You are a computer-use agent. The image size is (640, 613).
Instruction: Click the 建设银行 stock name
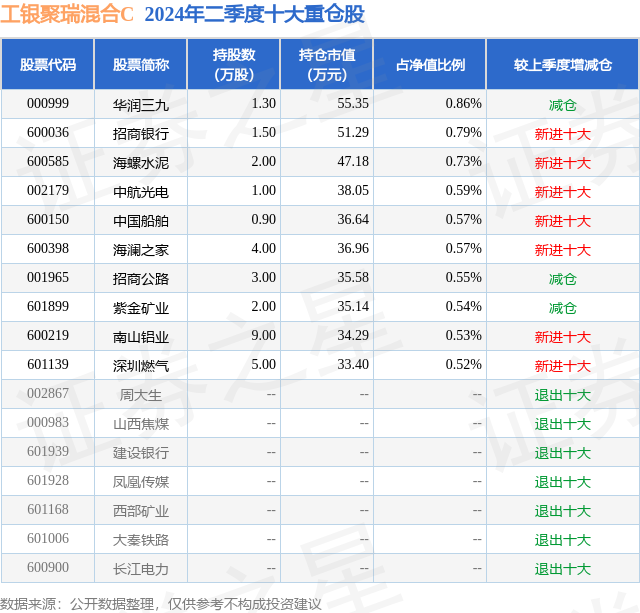[x=141, y=452]
